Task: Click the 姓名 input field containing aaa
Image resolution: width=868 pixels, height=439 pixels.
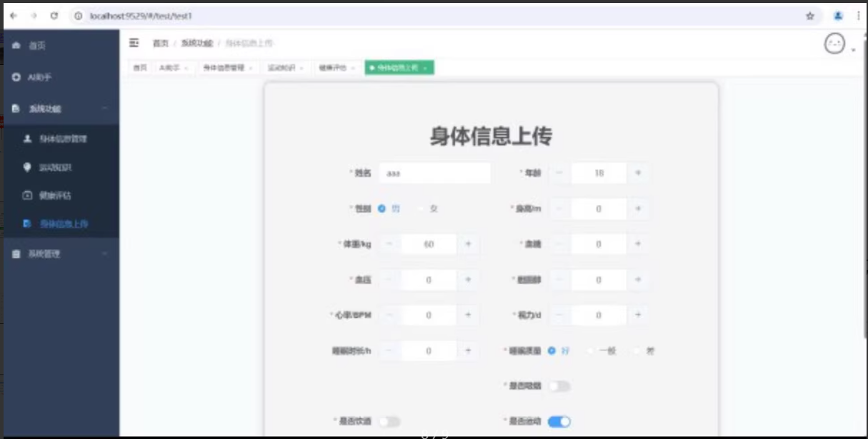Action: click(434, 173)
